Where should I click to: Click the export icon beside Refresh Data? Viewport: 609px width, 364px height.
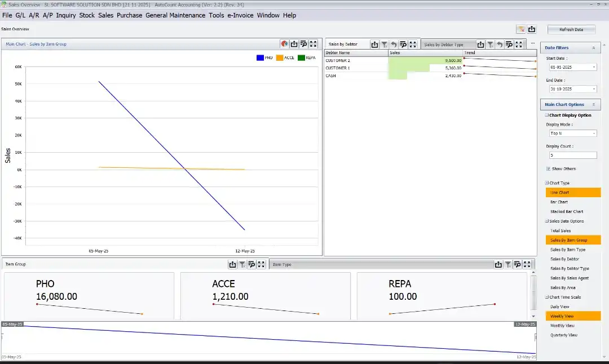coord(531,28)
